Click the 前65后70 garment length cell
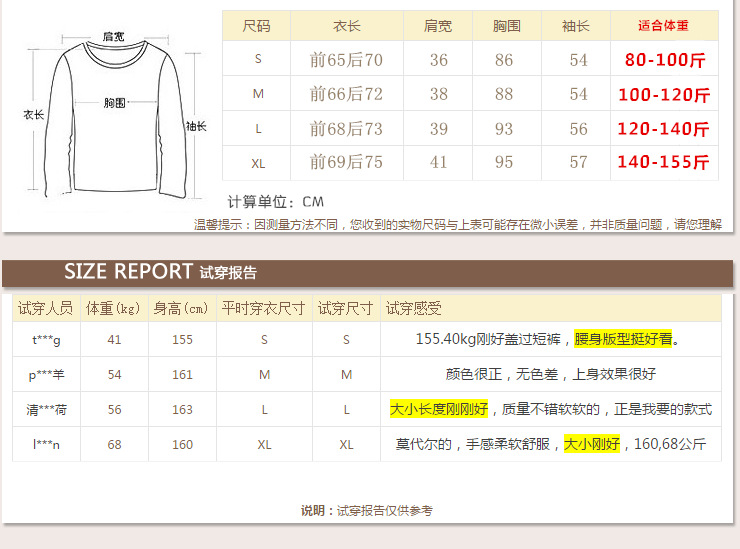740x549 pixels. 346,60
